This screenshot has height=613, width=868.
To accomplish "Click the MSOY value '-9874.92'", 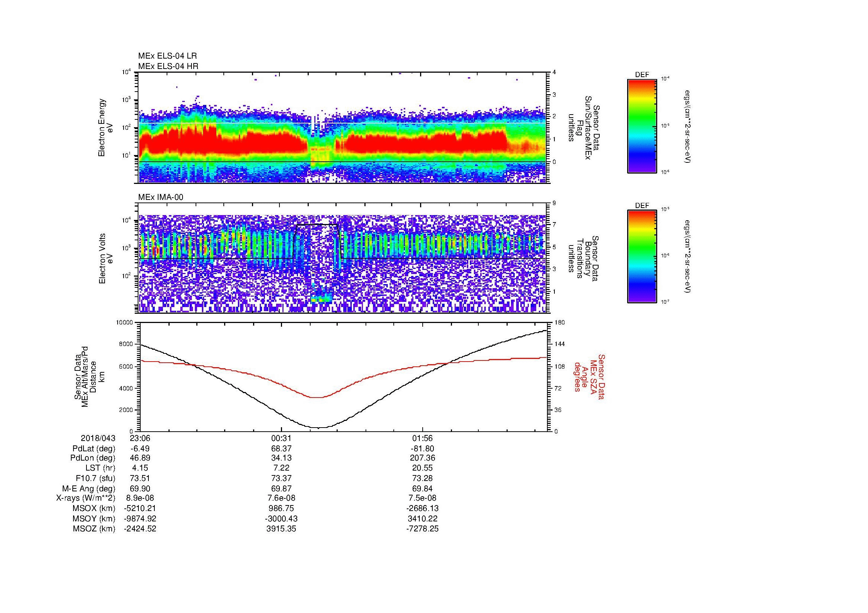I will tap(140, 518).
